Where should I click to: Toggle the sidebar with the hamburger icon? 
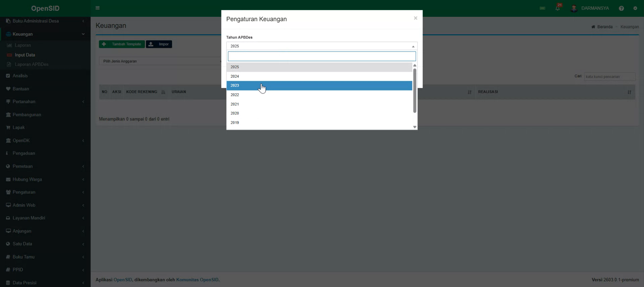point(98,8)
